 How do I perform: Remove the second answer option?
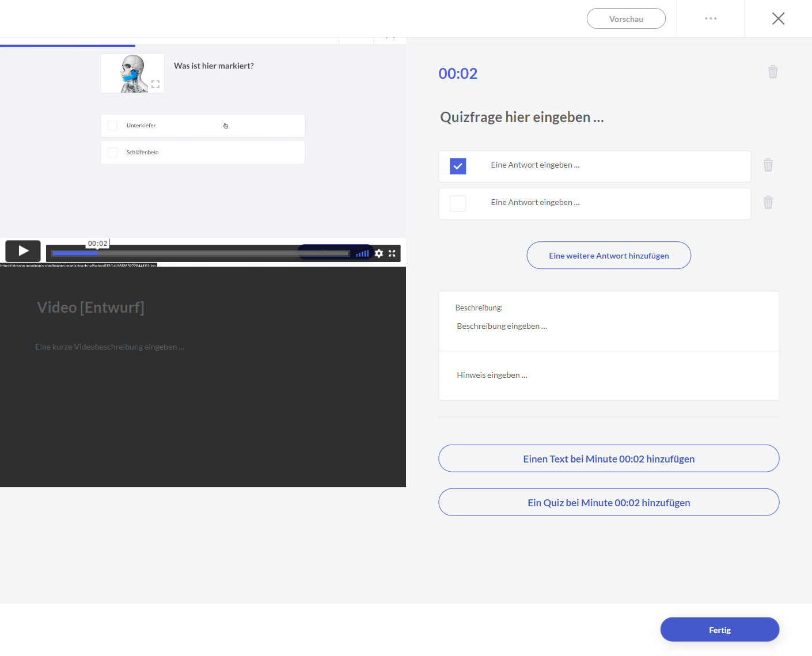click(x=768, y=203)
